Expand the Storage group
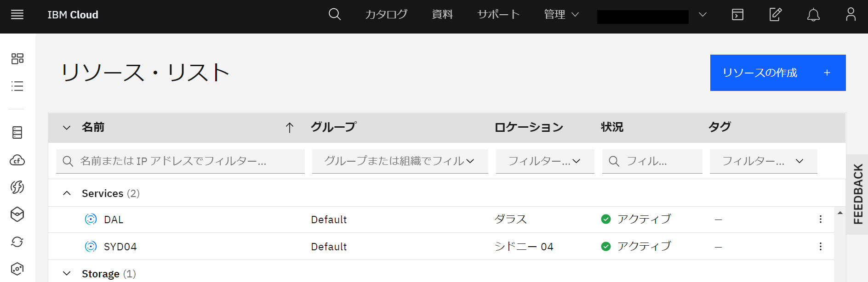Screen dimensions: 868x282 point(67,274)
